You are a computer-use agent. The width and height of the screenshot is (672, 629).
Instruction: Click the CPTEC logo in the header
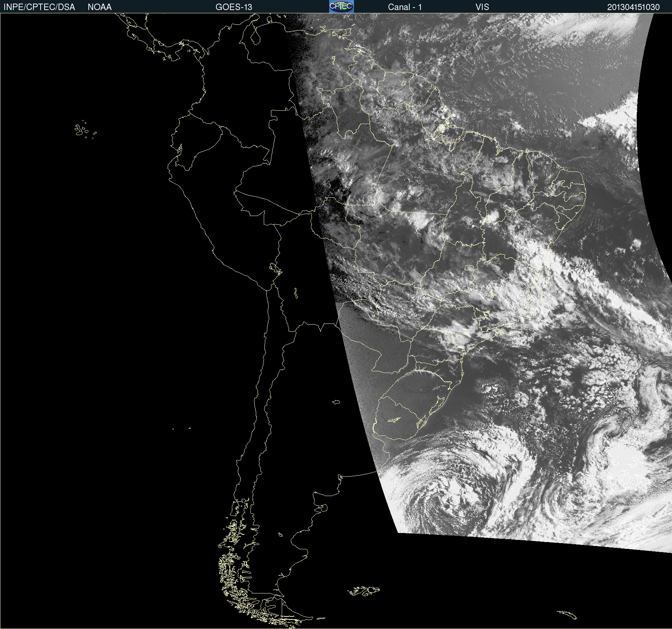(341, 6)
